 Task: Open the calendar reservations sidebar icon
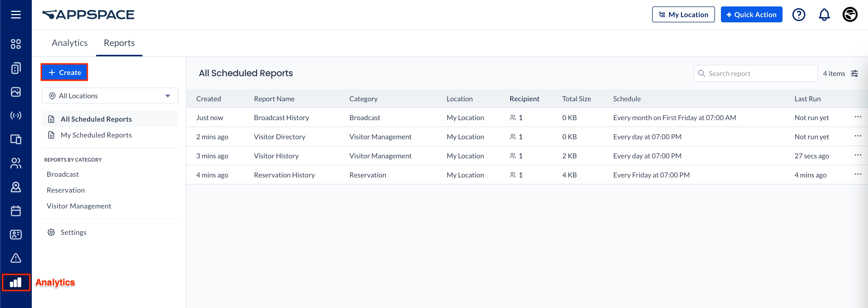click(15, 211)
